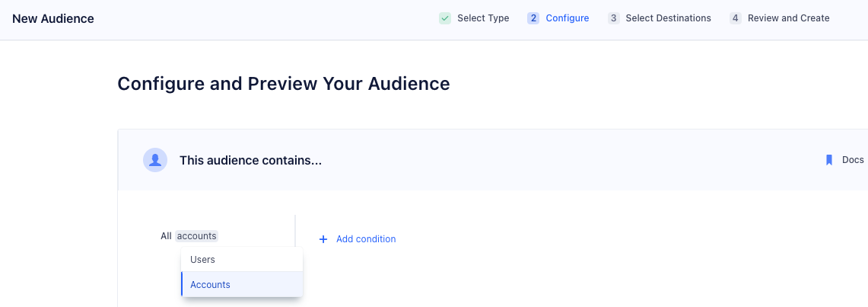868x307 pixels.
Task: Click the step 4 number badge
Action: pyautogui.click(x=736, y=18)
